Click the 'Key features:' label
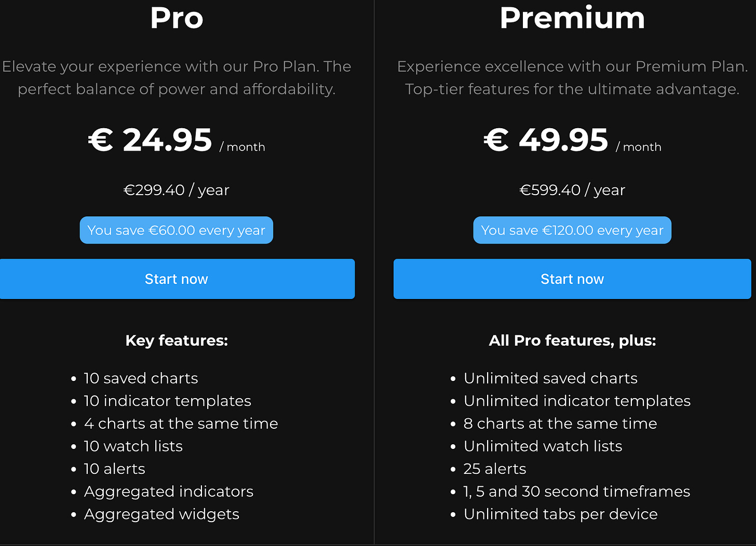 point(177,340)
